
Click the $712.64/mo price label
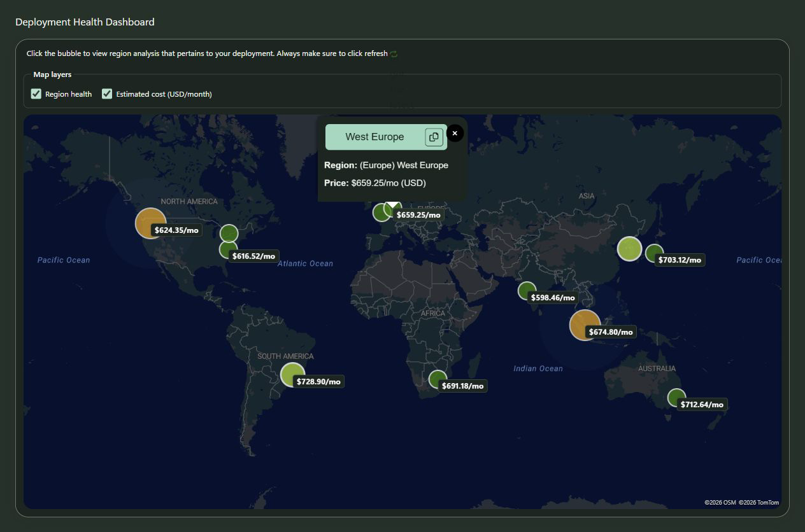pyautogui.click(x=702, y=405)
